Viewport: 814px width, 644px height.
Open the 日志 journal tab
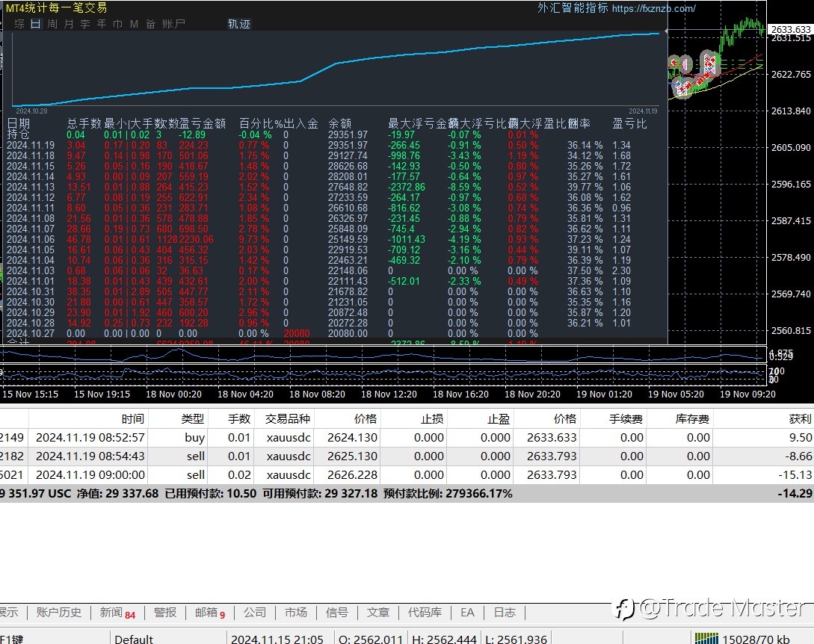click(x=505, y=613)
